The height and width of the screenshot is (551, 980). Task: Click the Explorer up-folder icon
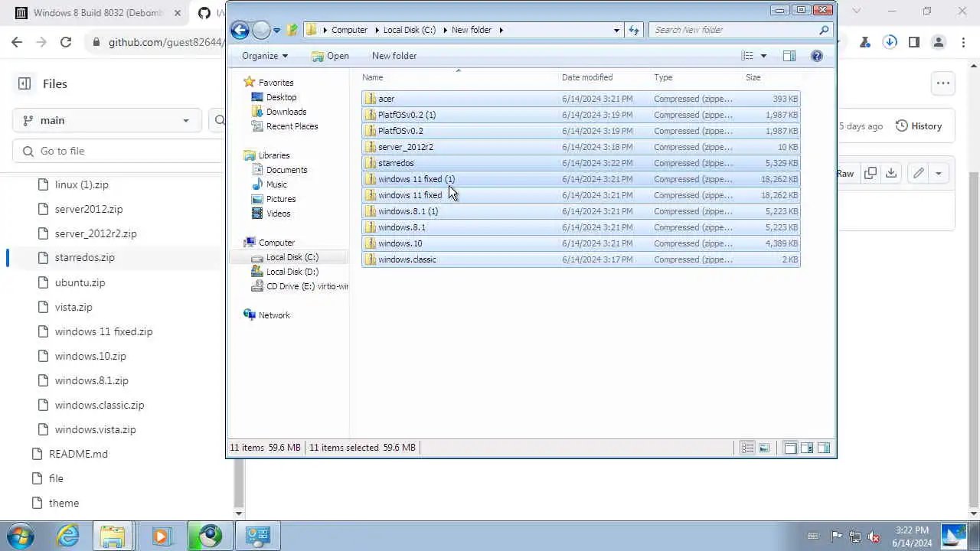click(292, 30)
